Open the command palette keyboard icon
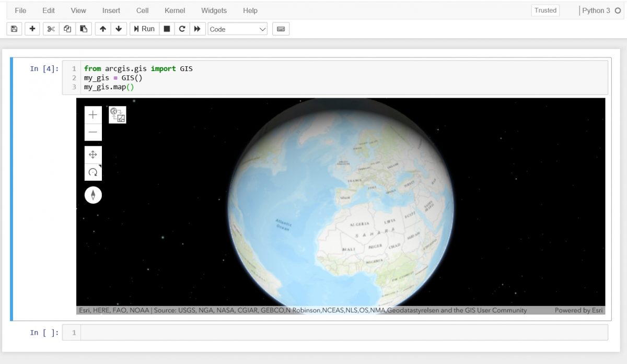 pos(281,29)
